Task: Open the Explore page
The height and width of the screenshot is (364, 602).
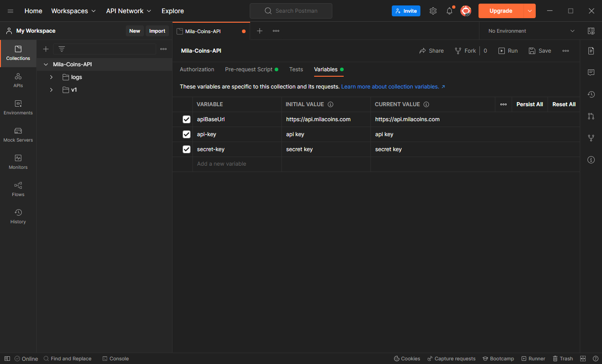Action: 173,11
